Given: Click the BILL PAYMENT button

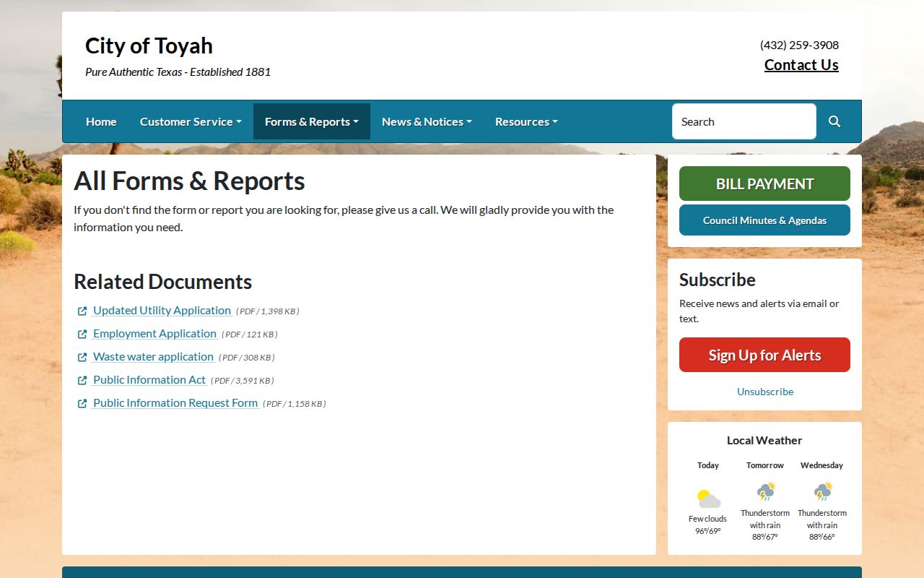Looking at the screenshot, I should coord(764,184).
